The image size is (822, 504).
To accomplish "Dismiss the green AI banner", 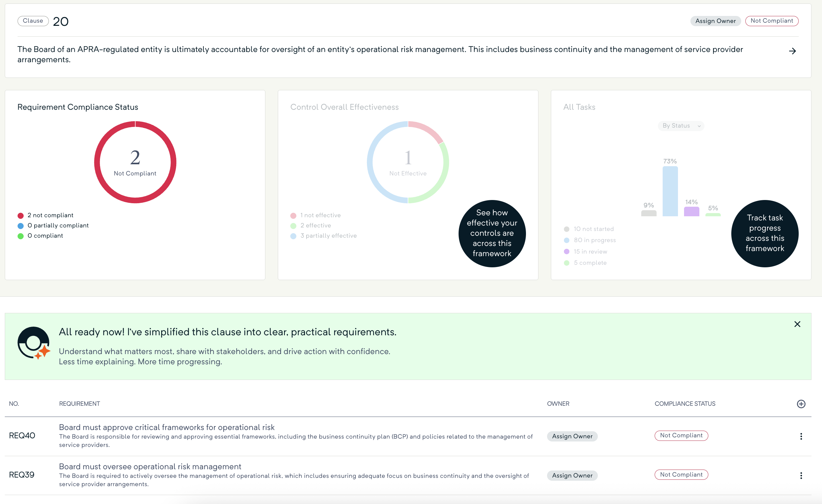I will click(797, 324).
